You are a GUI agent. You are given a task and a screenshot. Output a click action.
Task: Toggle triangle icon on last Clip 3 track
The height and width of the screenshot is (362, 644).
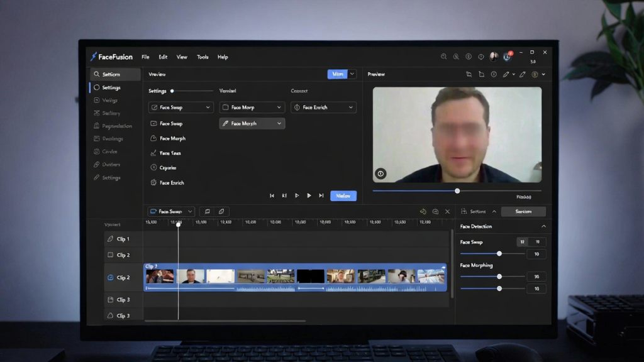(x=110, y=315)
